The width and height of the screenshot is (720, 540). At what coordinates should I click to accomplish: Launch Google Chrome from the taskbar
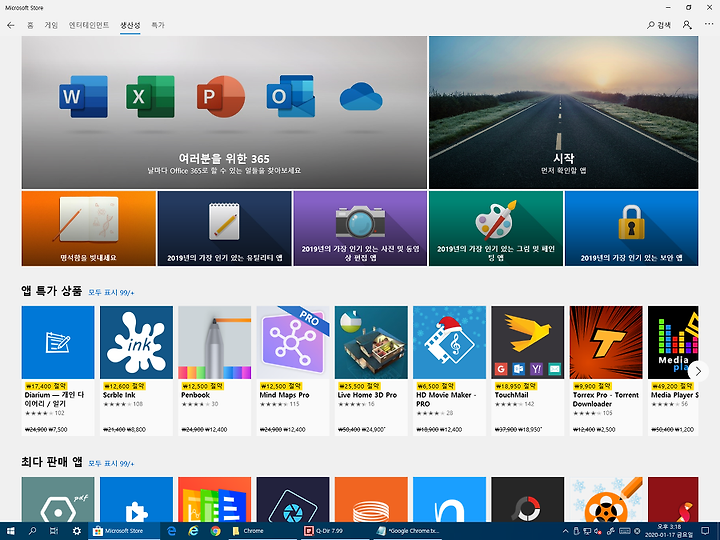215,531
